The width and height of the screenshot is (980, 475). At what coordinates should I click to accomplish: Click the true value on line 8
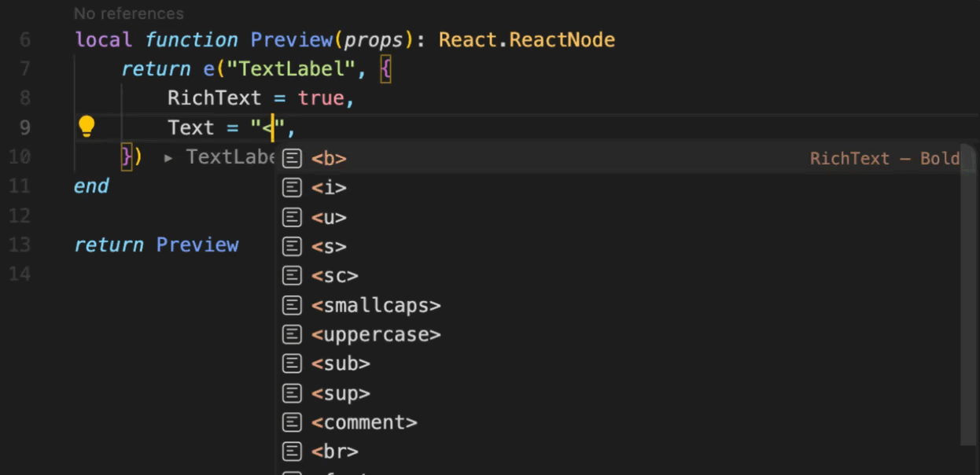point(320,98)
